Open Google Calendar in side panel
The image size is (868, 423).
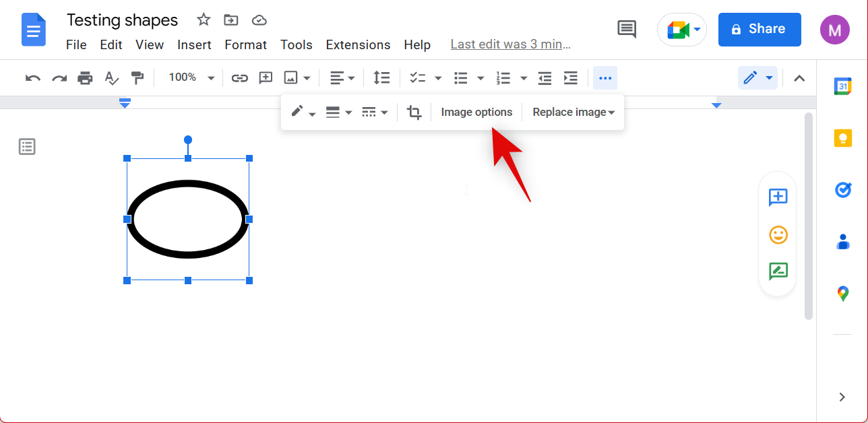pyautogui.click(x=842, y=86)
